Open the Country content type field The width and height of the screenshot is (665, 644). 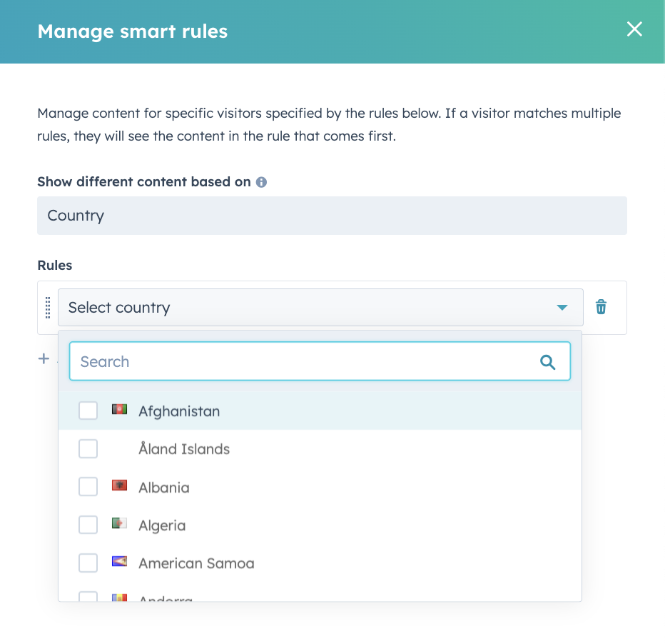tap(332, 216)
